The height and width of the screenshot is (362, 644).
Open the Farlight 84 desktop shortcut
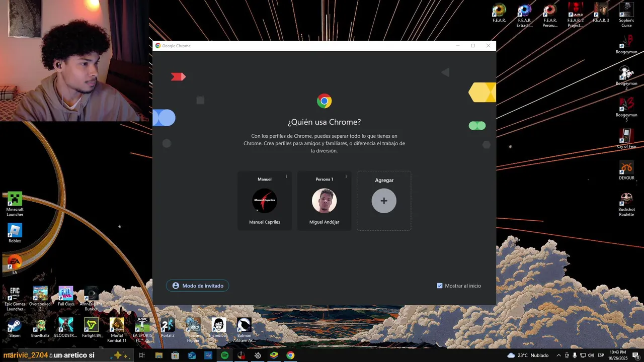[x=91, y=328]
